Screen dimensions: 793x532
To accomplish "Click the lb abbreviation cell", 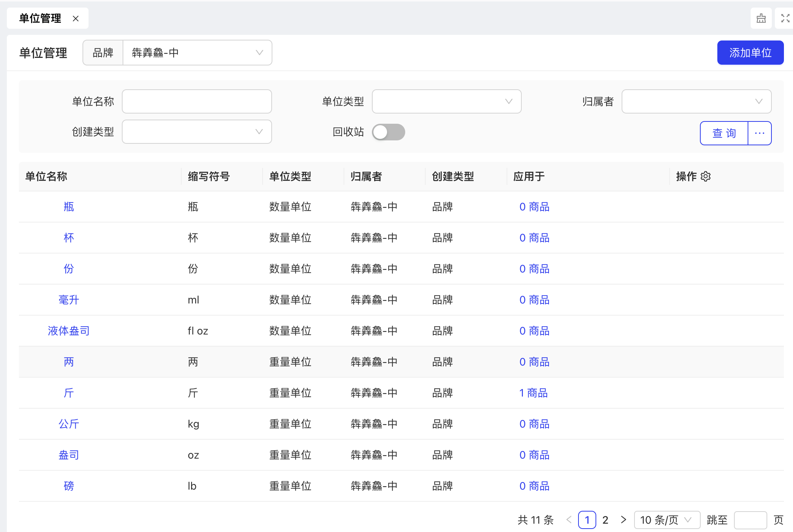I will point(192,486).
